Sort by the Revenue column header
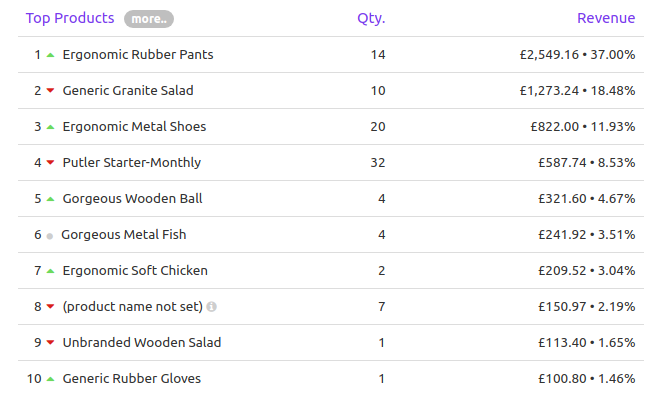 606,18
